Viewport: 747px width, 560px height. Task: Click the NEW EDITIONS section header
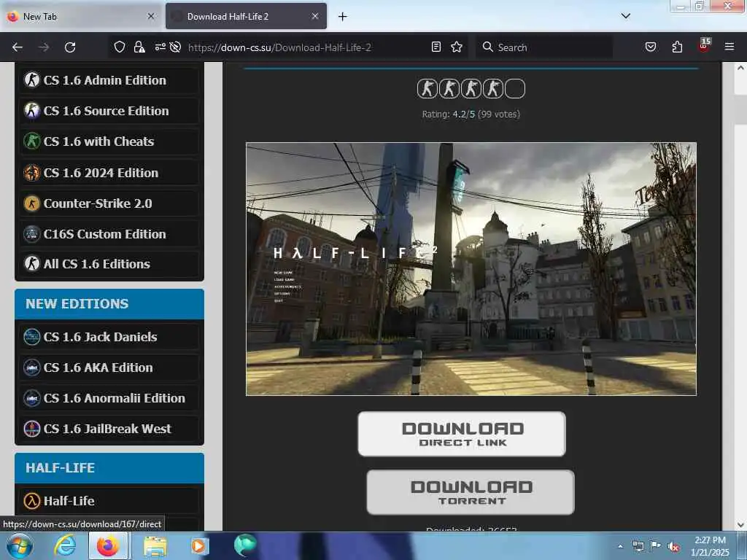click(109, 304)
